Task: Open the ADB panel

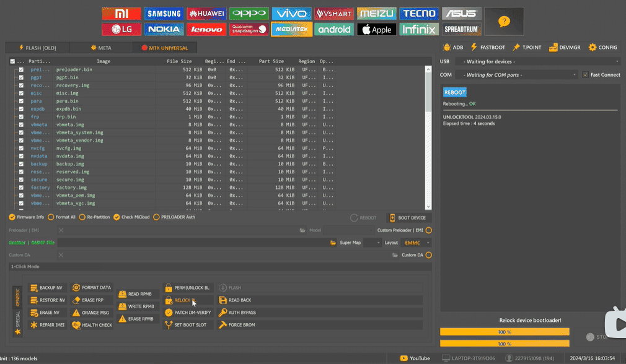Action: (452, 47)
